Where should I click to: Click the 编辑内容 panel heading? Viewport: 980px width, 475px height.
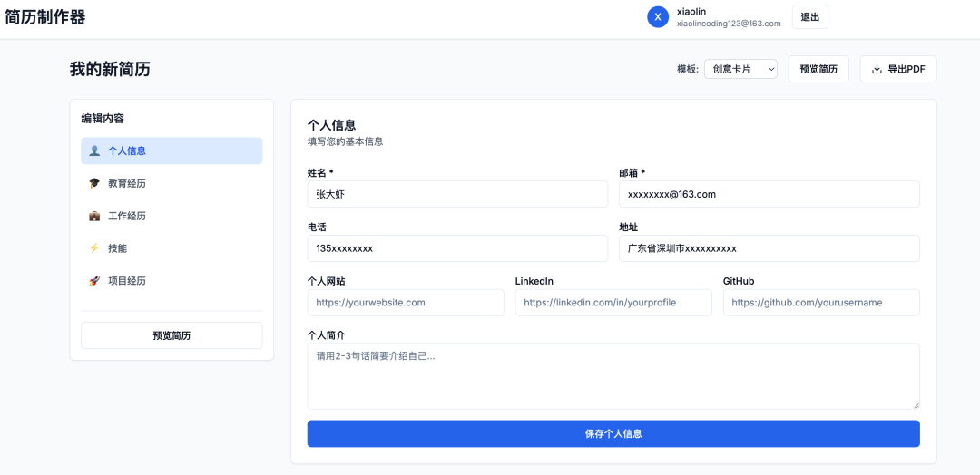click(103, 118)
